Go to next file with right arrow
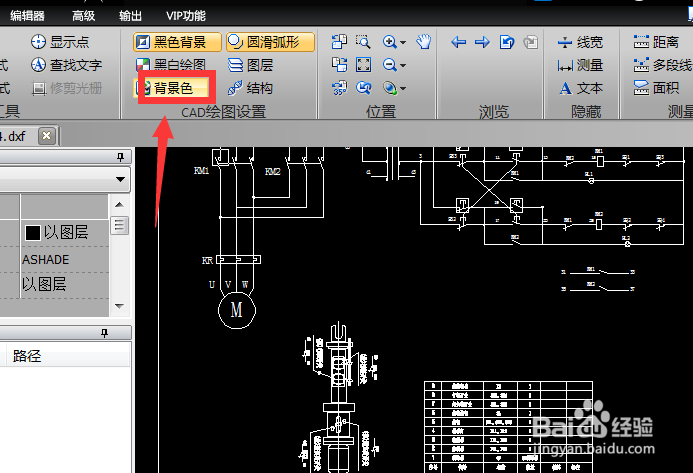This screenshot has height=473, width=693. pyautogui.click(x=482, y=42)
